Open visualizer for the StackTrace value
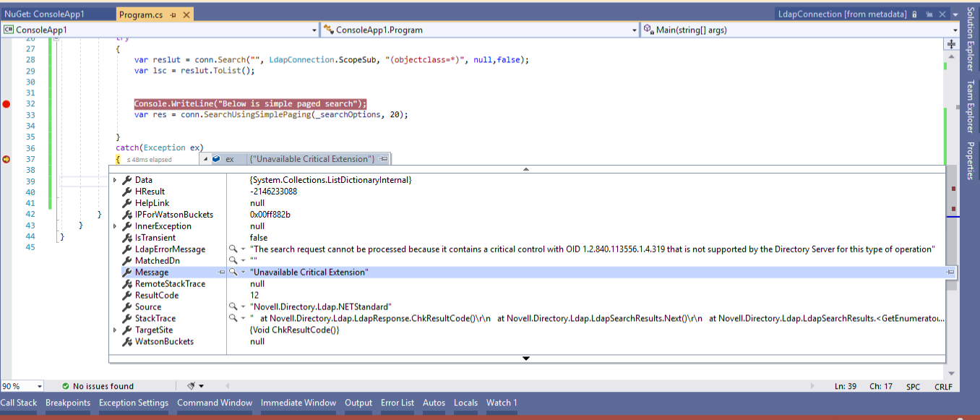This screenshot has width=980, height=420. point(233,318)
